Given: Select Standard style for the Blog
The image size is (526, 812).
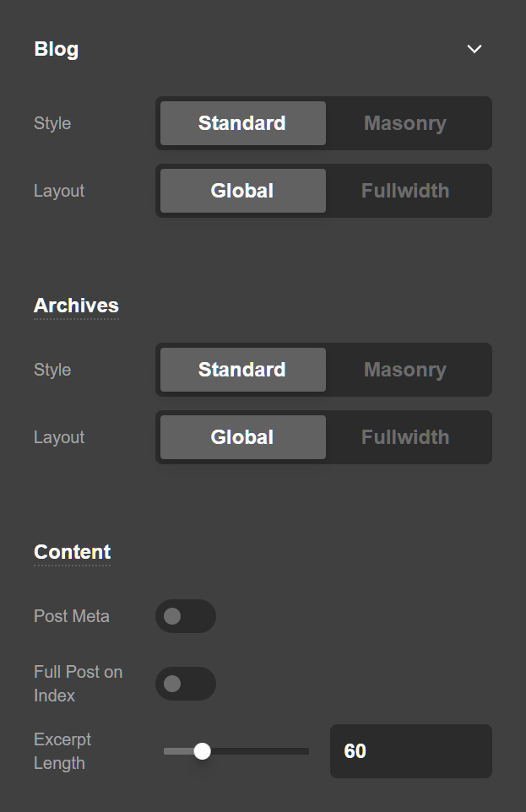Looking at the screenshot, I should click(241, 122).
